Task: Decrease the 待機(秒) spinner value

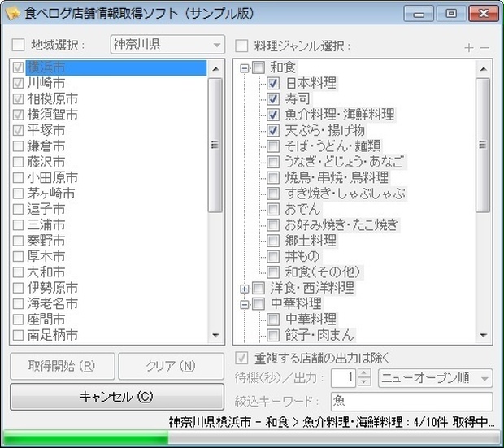Action: coord(364,382)
